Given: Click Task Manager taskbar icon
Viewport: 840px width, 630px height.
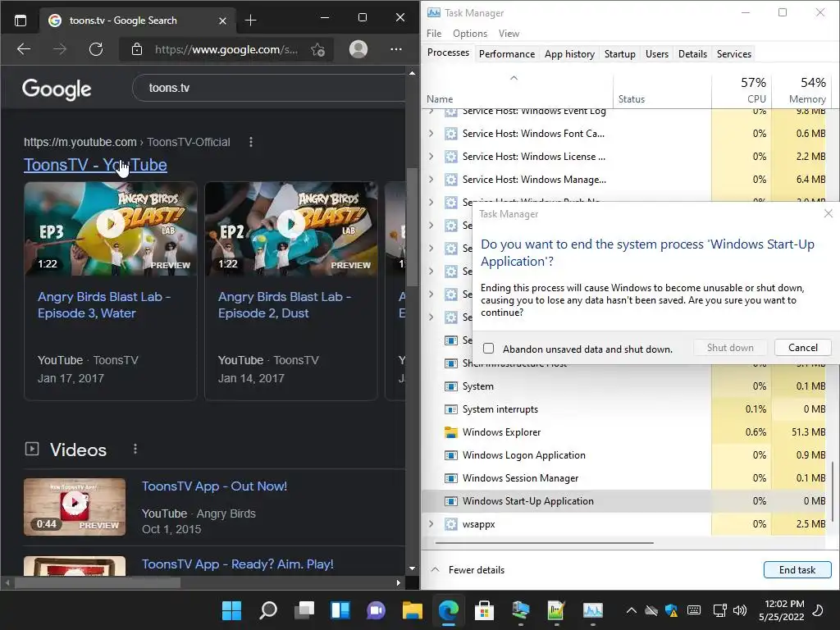Looking at the screenshot, I should (592, 610).
